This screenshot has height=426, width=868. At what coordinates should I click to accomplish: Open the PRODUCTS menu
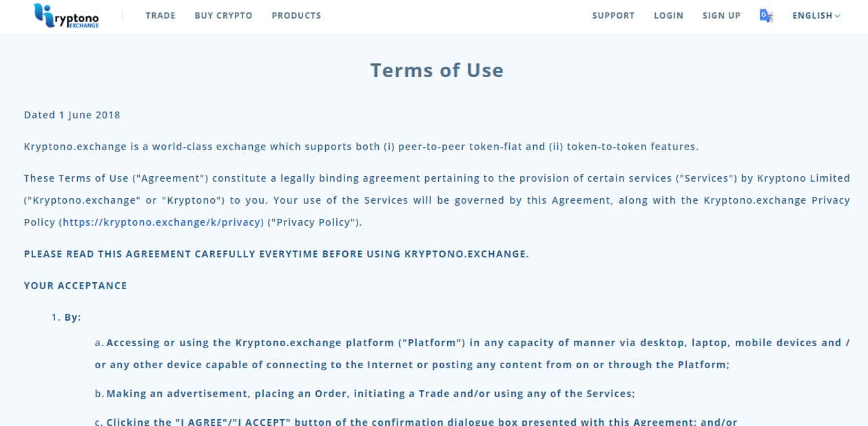click(296, 15)
